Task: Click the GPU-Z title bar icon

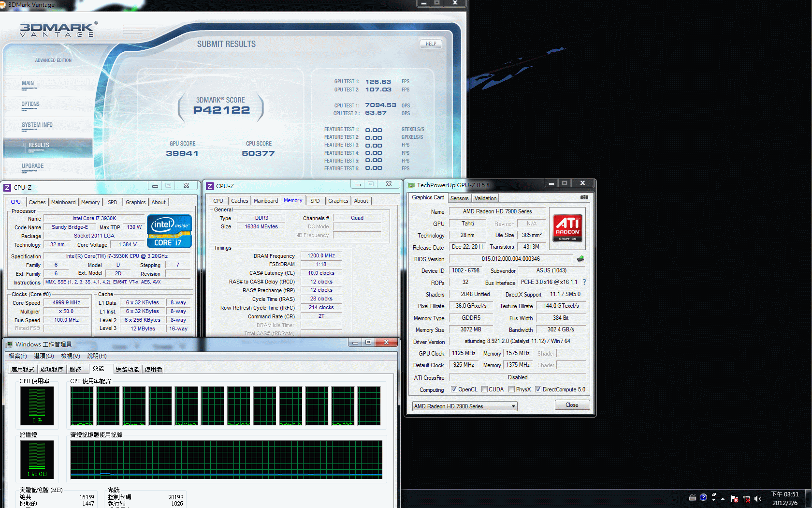Action: [x=411, y=185]
